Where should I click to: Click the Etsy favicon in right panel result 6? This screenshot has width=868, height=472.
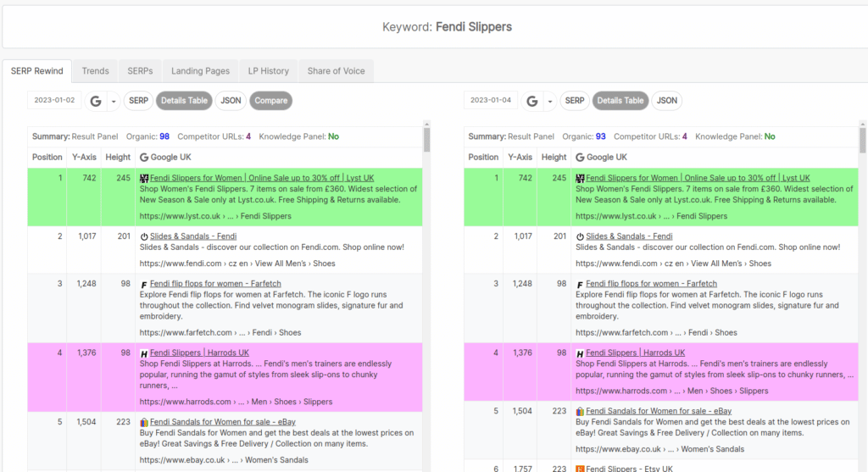[580, 469]
